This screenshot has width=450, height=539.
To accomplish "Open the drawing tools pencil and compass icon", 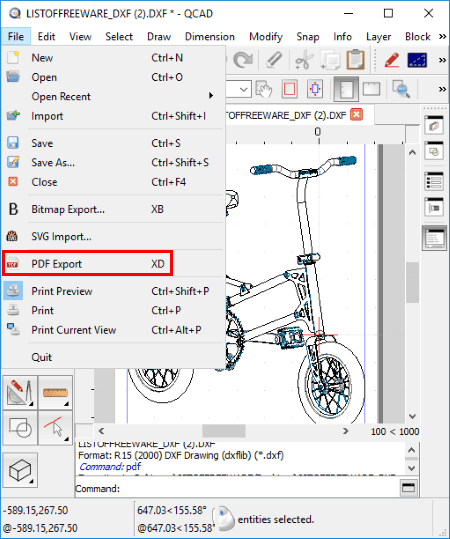I will coord(20,392).
